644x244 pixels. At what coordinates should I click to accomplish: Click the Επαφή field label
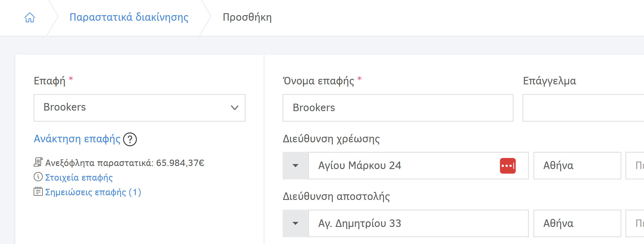50,81
